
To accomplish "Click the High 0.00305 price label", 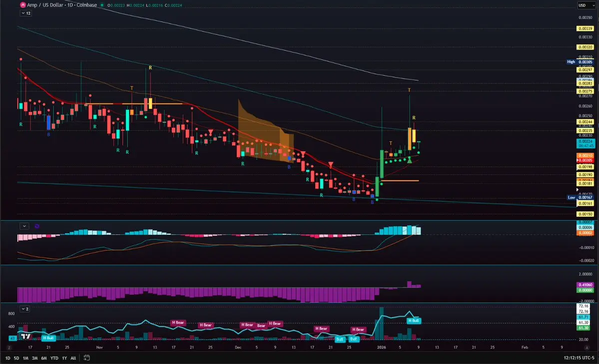I will tap(581, 61).
